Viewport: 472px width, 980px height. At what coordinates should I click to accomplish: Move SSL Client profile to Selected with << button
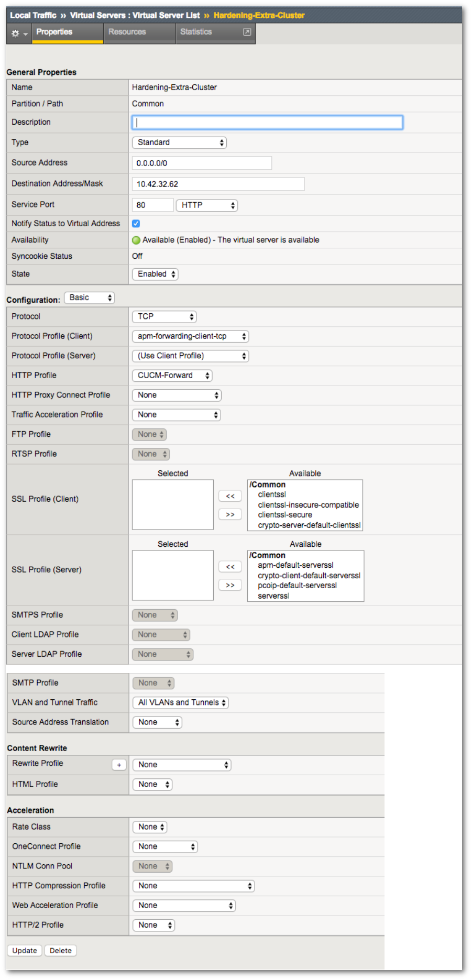[230, 496]
